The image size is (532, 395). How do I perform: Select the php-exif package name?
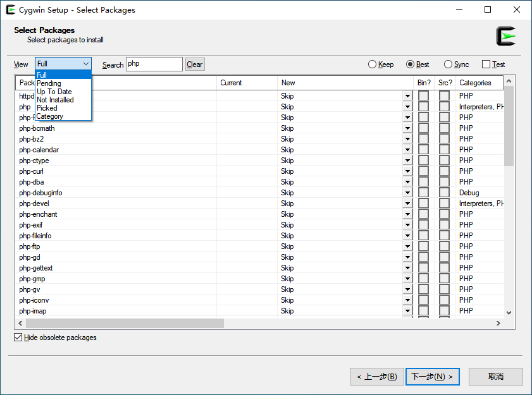[x=31, y=225]
